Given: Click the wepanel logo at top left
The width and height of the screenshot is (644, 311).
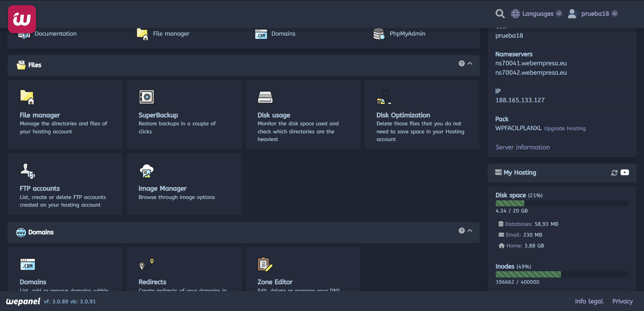Looking at the screenshot, I should coord(22,19).
